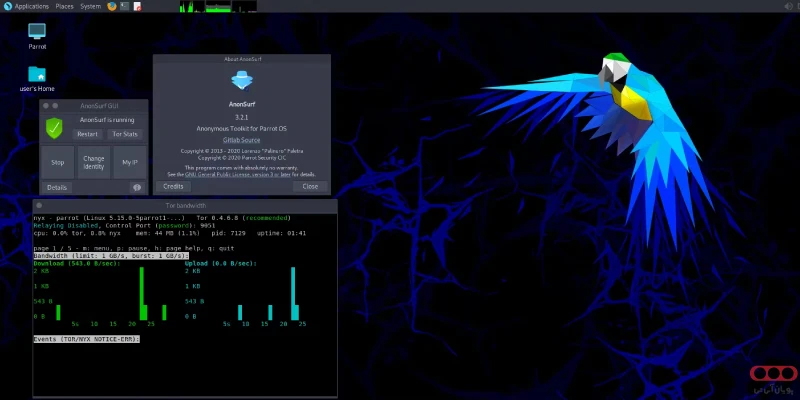Click the 'nyx - parrot (Linux 5.15.0...' line

[x=109, y=218]
